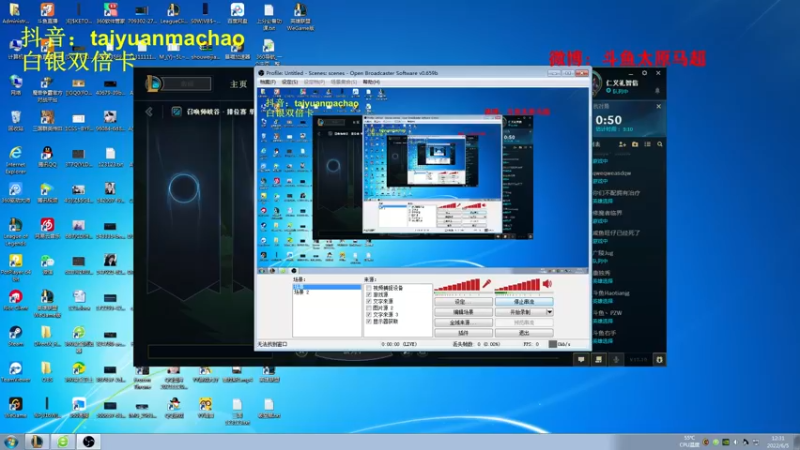Screen dimensions: 800x450
Task: Click the League of Legends logo in client
Action: click(153, 83)
